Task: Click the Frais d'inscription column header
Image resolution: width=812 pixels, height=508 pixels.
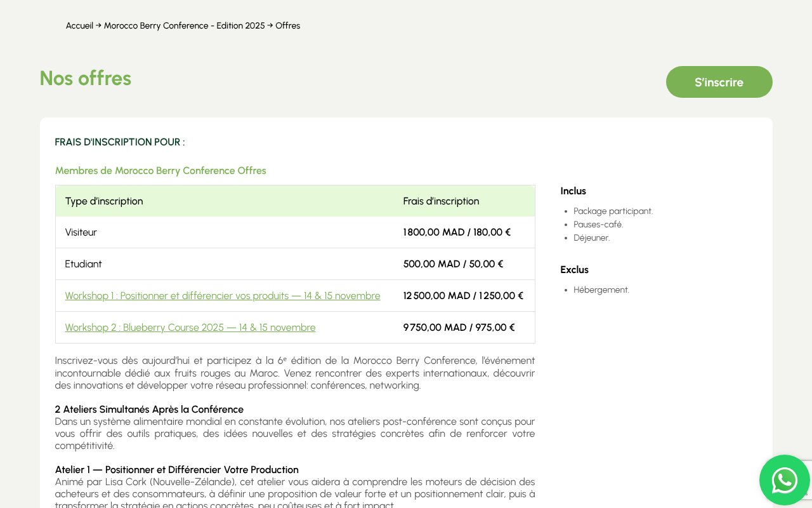Action: tap(441, 201)
